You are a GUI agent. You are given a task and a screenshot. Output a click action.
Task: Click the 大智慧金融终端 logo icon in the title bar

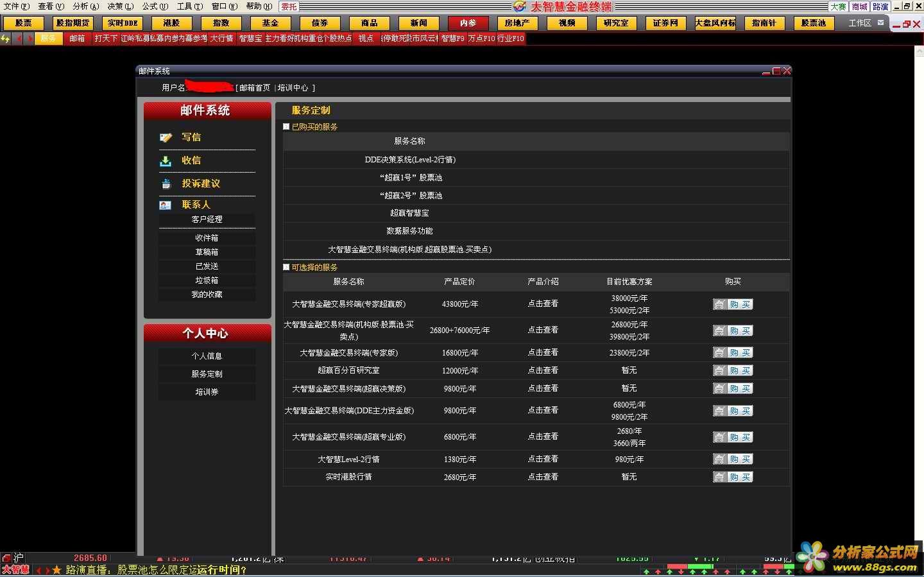click(x=520, y=6)
